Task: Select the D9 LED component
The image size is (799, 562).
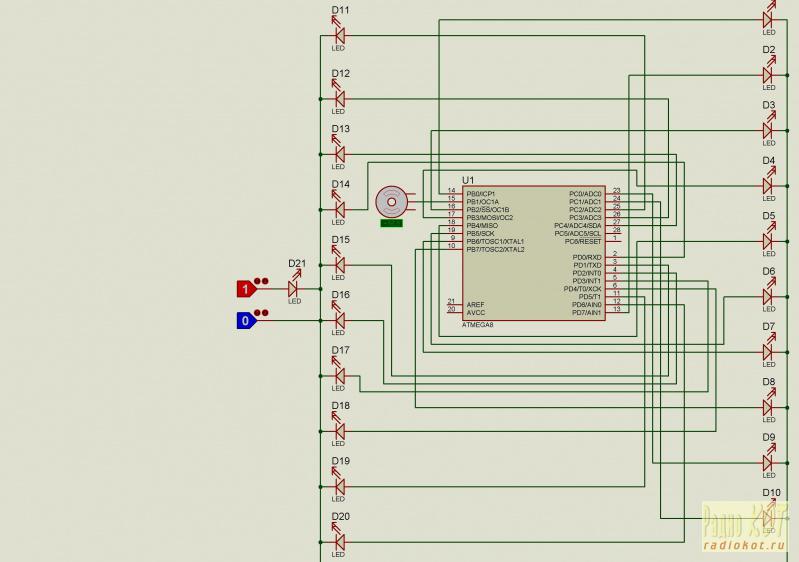Action: (769, 462)
